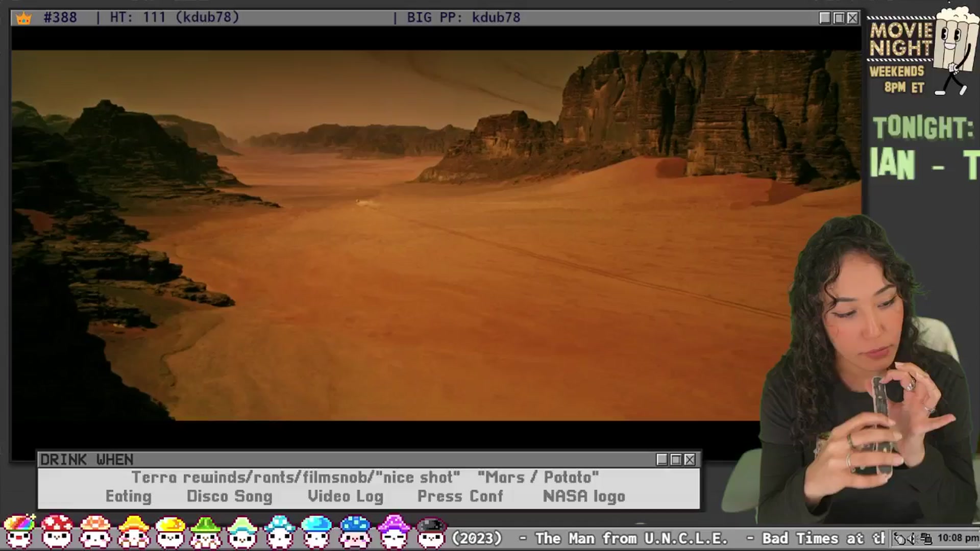This screenshot has height=551, width=980.
Task: Click the 'Video Log' drink rule
Action: pyautogui.click(x=345, y=496)
